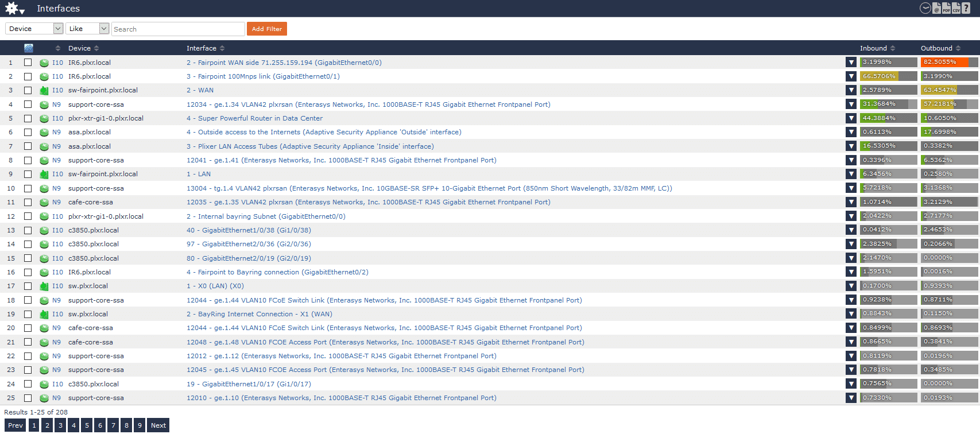This screenshot has width=980, height=434.
Task: Open Fairpoint WAN side 71.255.159.194 interface link
Action: [x=284, y=63]
